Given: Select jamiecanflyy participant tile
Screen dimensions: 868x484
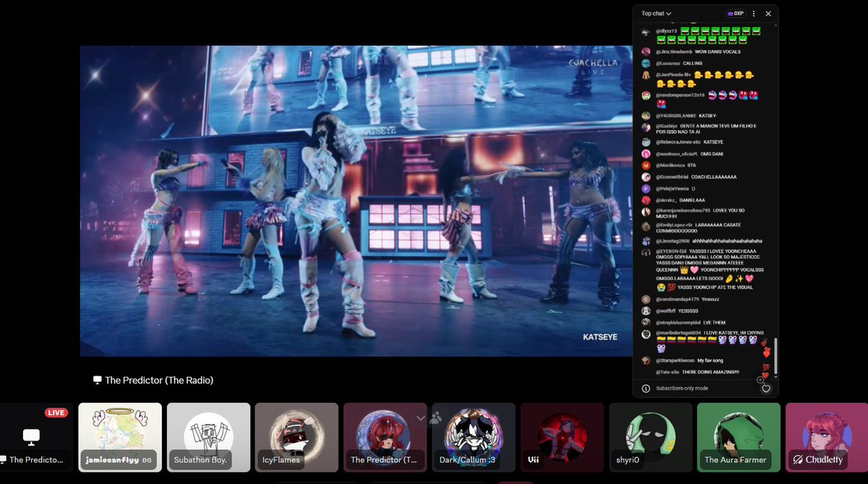Looking at the screenshot, I should [120, 438].
